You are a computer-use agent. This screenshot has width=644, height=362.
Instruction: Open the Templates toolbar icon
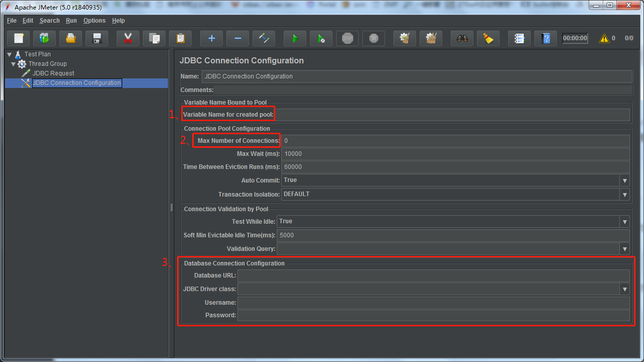pyautogui.click(x=45, y=38)
